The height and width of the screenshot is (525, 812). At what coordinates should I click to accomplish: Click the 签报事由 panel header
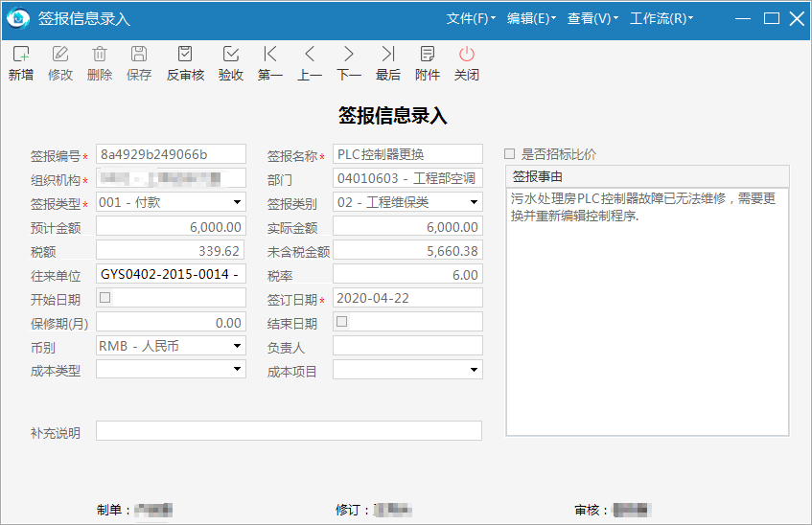[647, 176]
